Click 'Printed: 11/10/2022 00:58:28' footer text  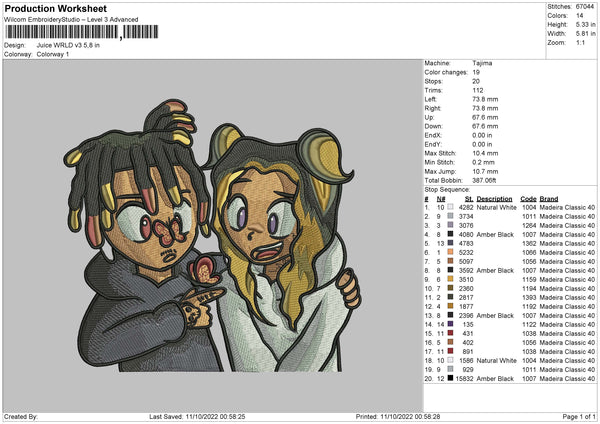click(x=398, y=416)
